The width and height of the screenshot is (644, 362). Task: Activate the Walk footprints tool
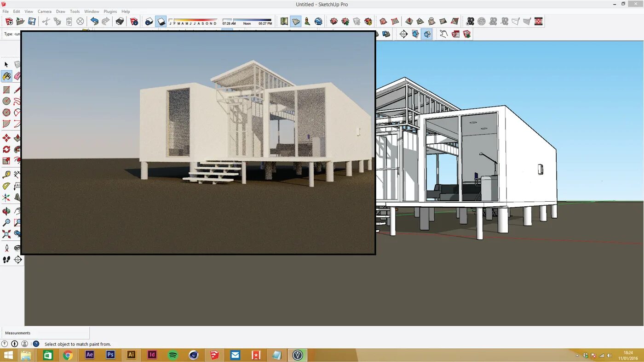[6, 260]
